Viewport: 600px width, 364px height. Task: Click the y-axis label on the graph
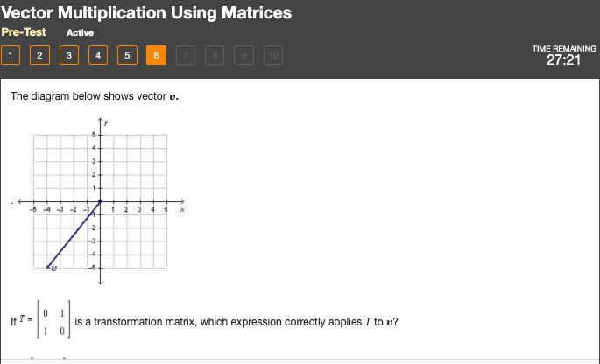pyautogui.click(x=106, y=122)
